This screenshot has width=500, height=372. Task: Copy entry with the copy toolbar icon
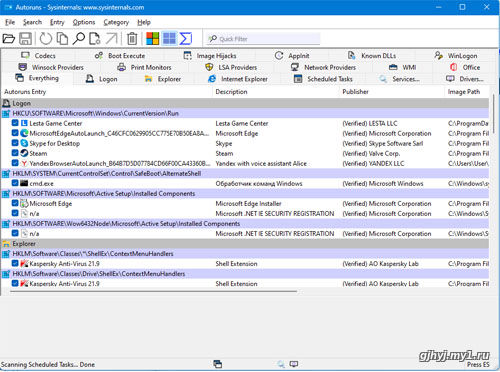click(x=62, y=39)
